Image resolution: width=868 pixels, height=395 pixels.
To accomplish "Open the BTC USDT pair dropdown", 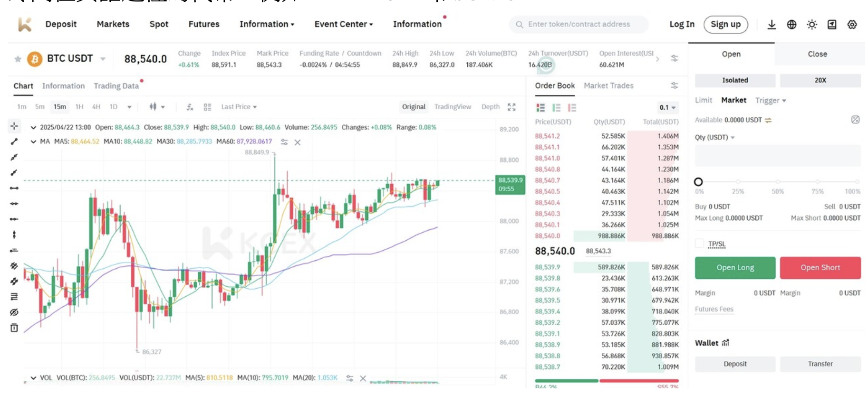I will (x=103, y=59).
